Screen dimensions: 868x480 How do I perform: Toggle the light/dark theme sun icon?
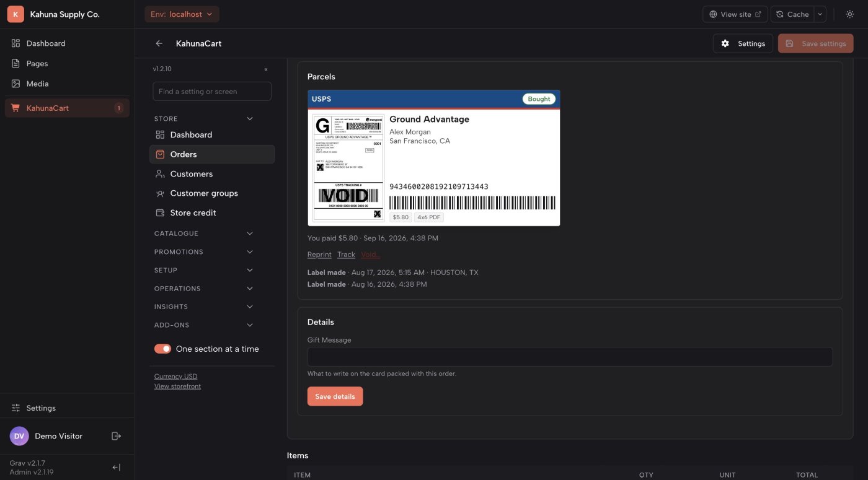(x=850, y=14)
